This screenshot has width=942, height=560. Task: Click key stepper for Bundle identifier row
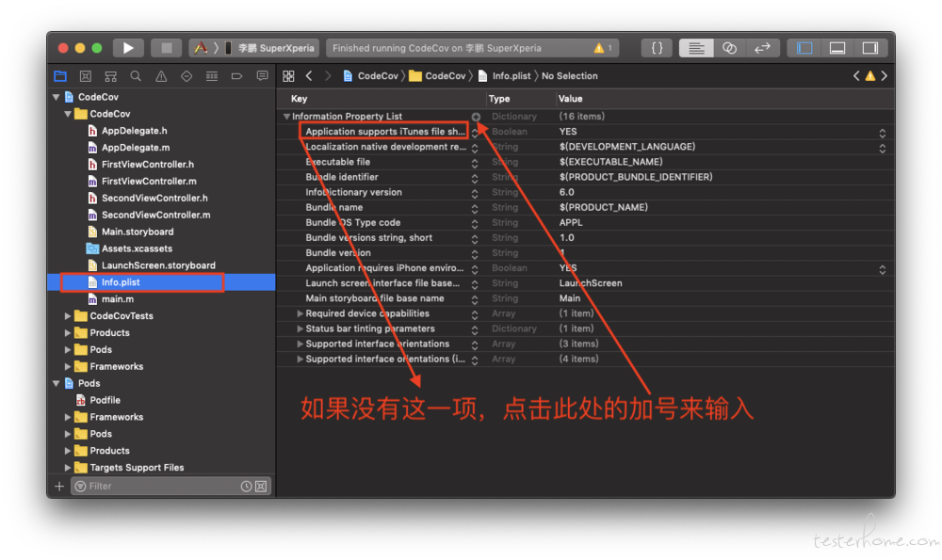(x=475, y=178)
